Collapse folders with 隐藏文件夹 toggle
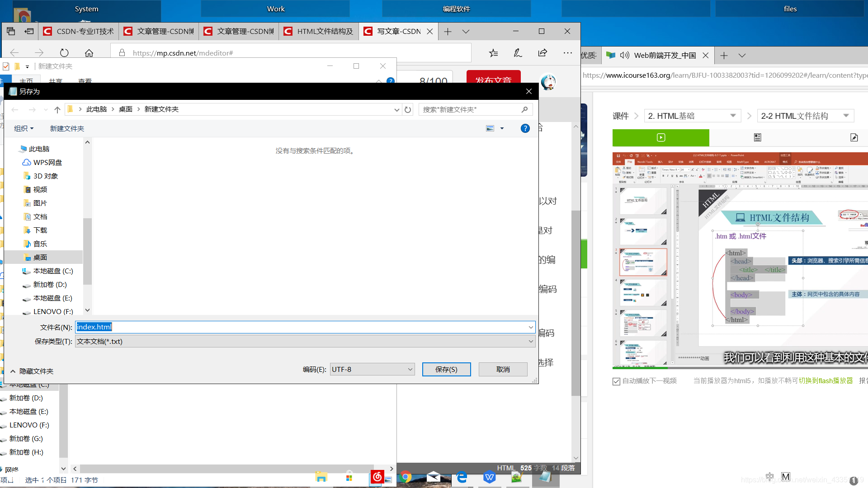Viewport: 868px width, 488px height. (x=32, y=371)
